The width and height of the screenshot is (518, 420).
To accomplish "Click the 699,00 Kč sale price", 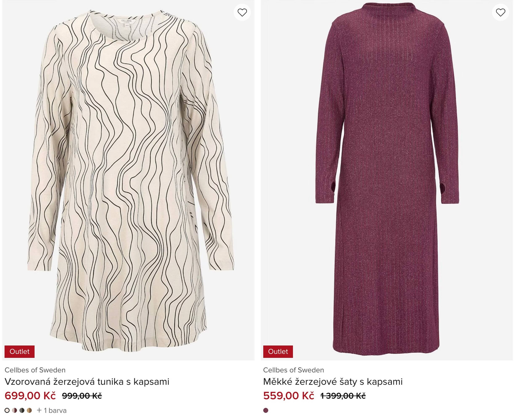I will pyautogui.click(x=30, y=396).
